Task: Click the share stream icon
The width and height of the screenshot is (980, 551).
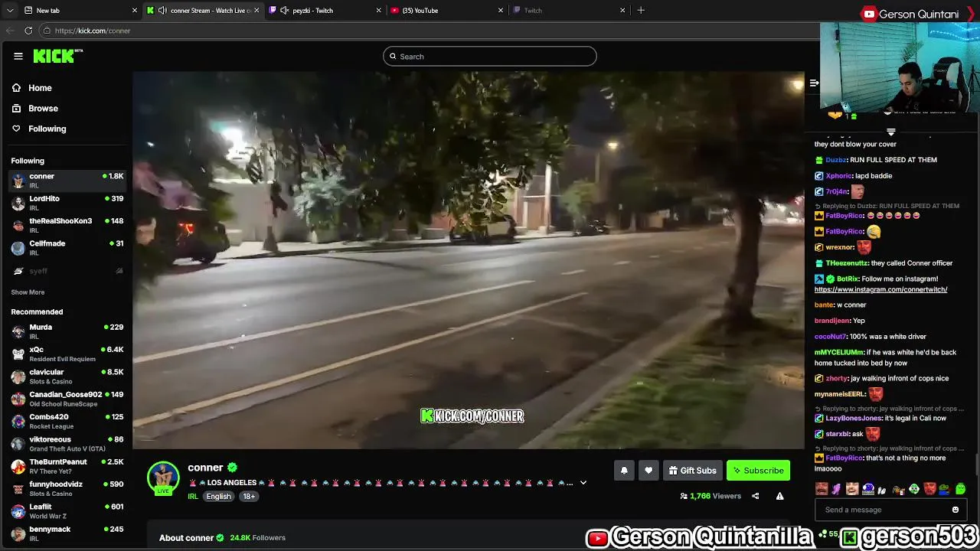Action: tap(755, 496)
